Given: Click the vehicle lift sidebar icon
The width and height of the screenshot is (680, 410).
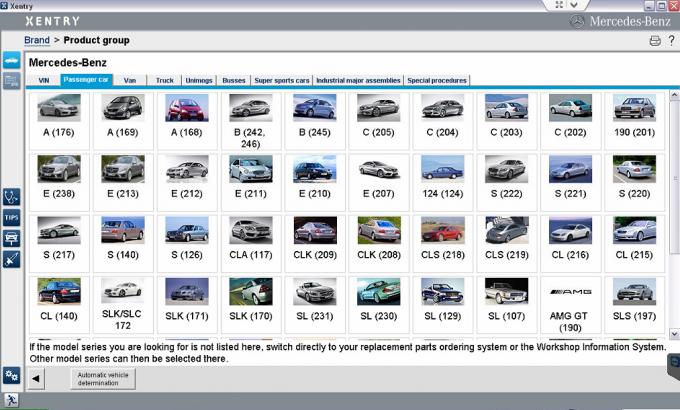Looking at the screenshot, I should (12, 238).
